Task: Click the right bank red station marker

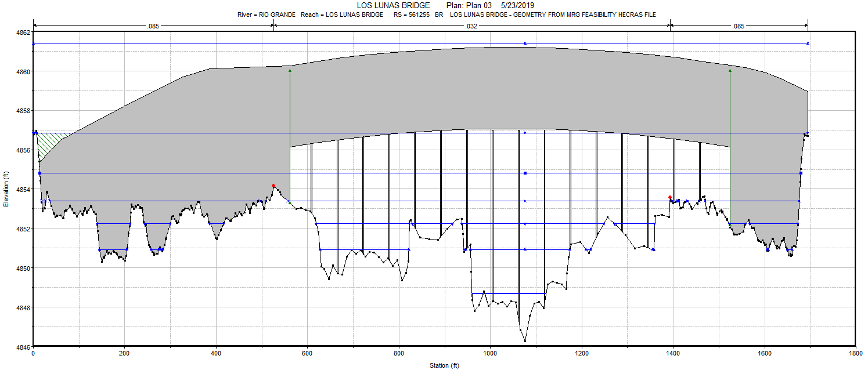Action: (670, 198)
